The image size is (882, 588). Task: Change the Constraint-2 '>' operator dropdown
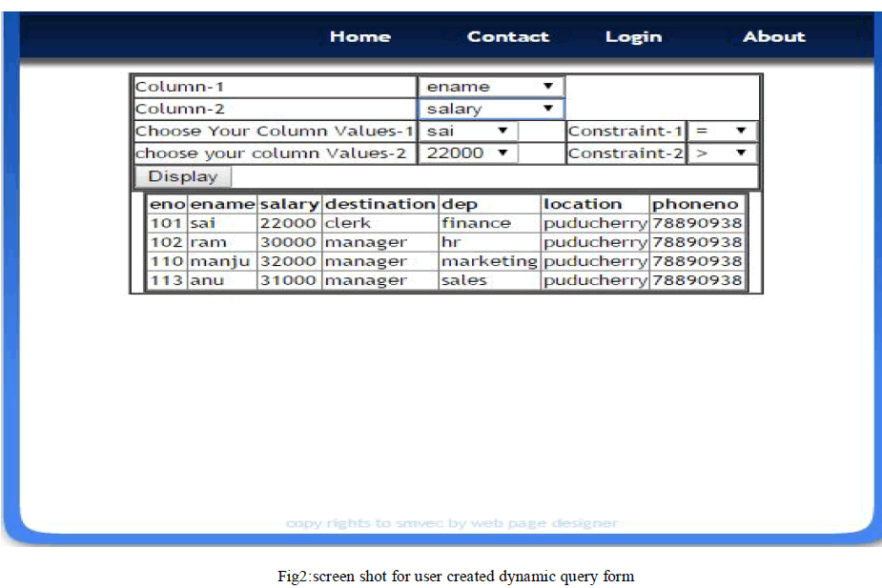(x=722, y=152)
